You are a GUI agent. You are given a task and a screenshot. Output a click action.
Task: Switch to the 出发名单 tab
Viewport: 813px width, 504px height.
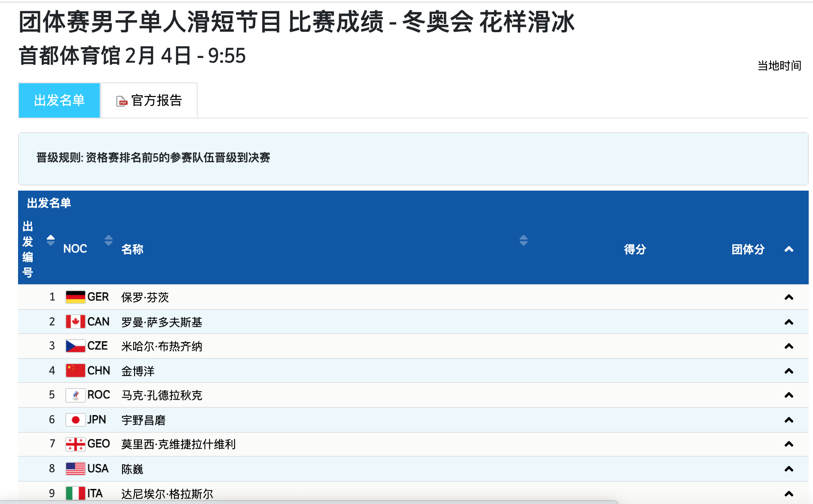(59, 100)
